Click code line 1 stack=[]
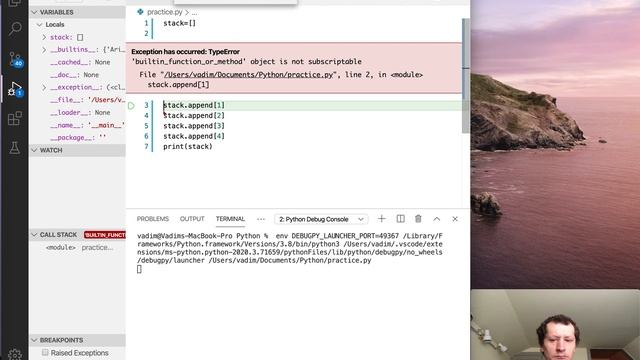The image size is (640, 360). coord(180,23)
